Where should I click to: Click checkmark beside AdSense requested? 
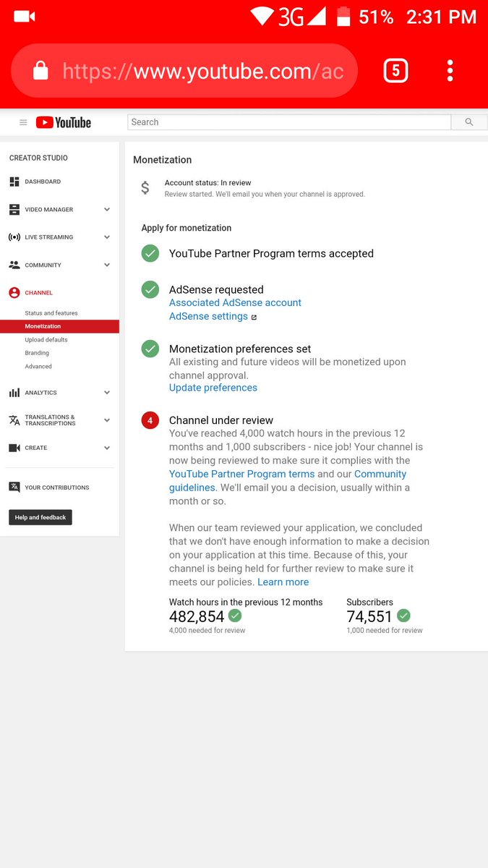150,289
